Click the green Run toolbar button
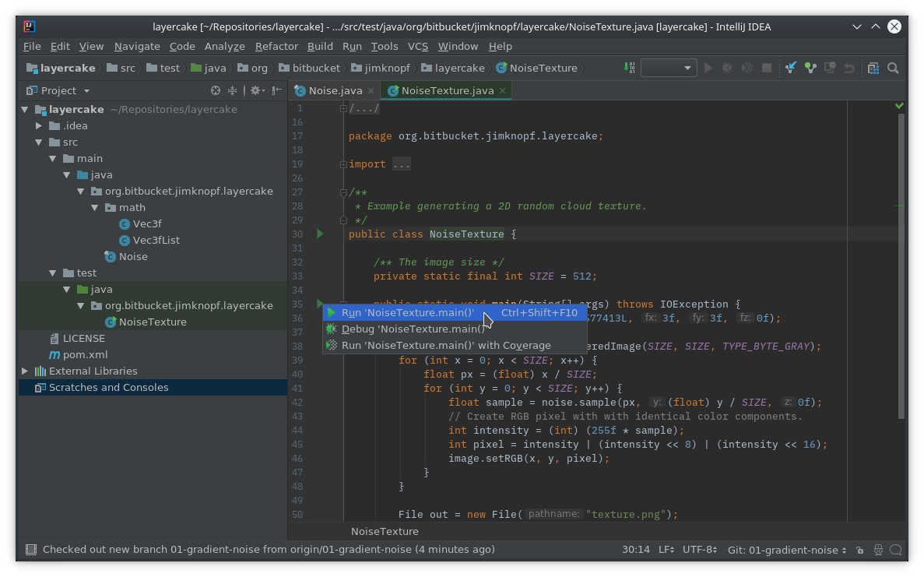Screen dimensions: 924x577 tap(708, 68)
